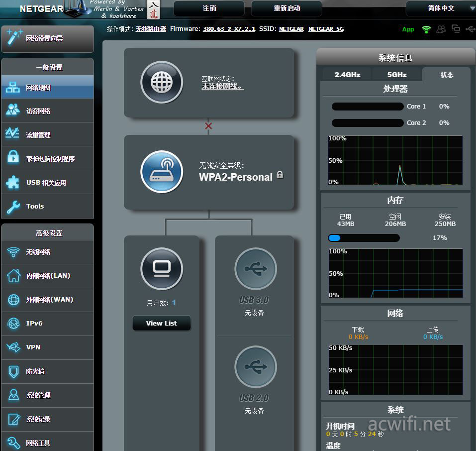The image size is (476, 451).
Task: Click system administration (系统管理) user icon
Action: [13, 395]
